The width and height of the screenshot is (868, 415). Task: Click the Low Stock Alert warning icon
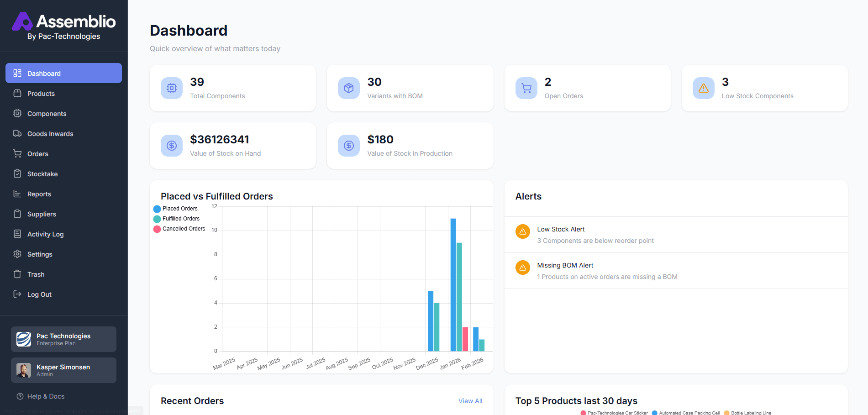coord(523,231)
